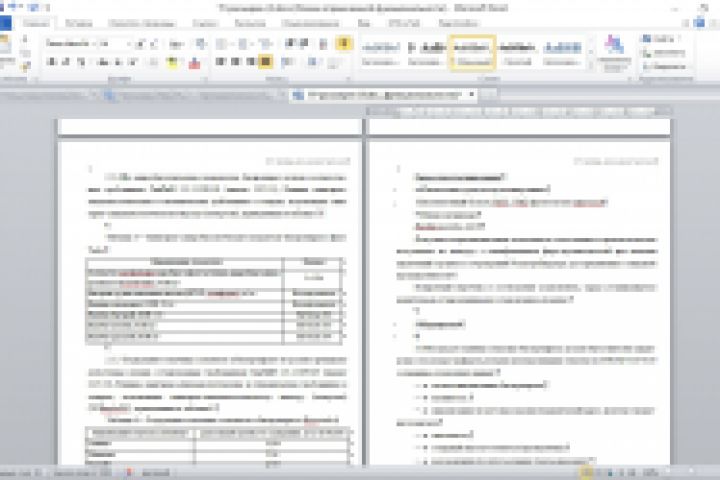This screenshot has height=480, width=720.
Task: Open the blue File tab
Action: pos(6,23)
